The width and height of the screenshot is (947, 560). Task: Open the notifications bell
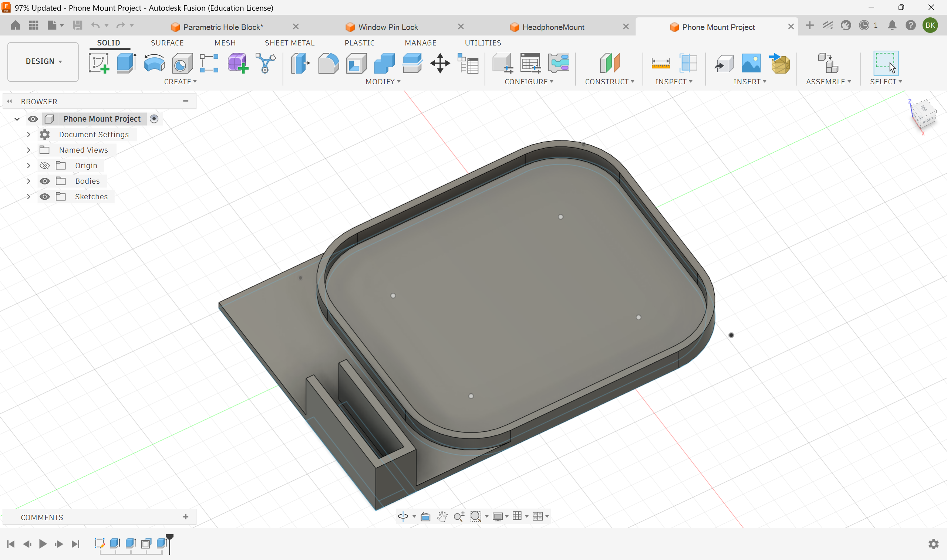click(892, 25)
